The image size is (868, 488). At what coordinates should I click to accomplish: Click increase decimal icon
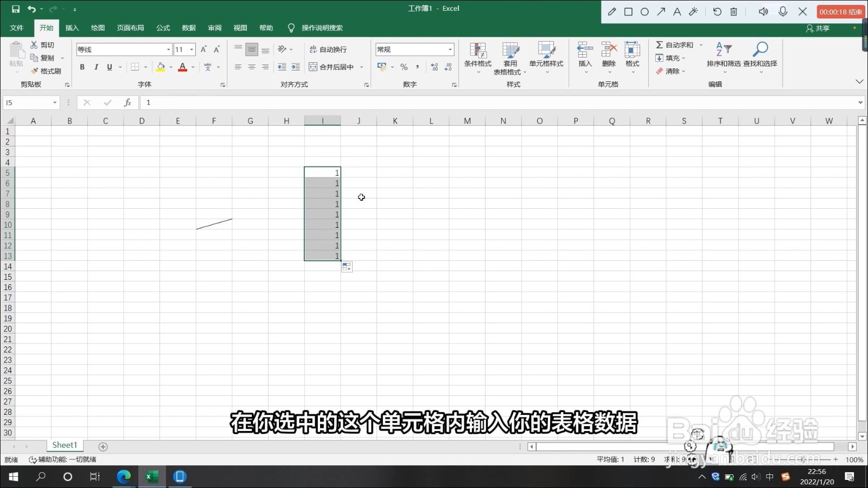(435, 67)
